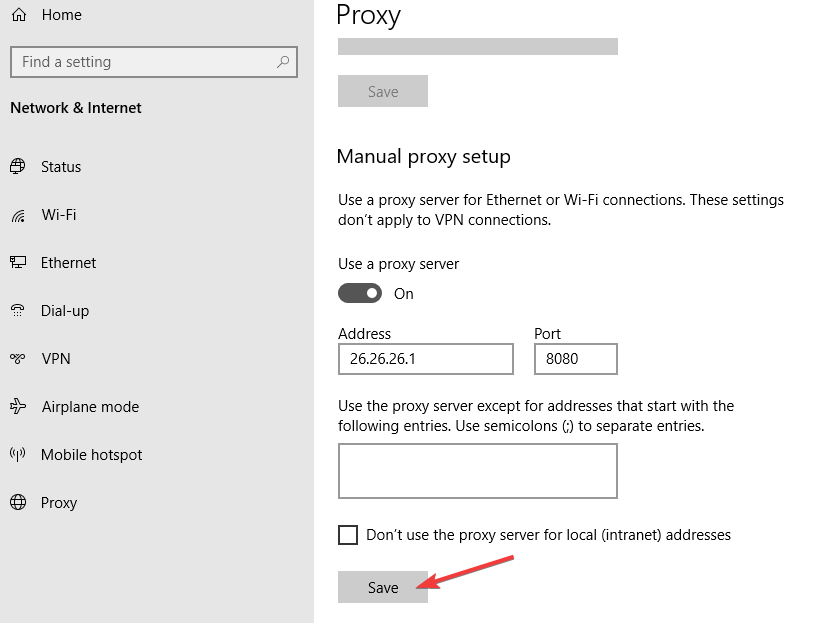
Task: Open the Wi-Fi settings page
Action: point(59,215)
